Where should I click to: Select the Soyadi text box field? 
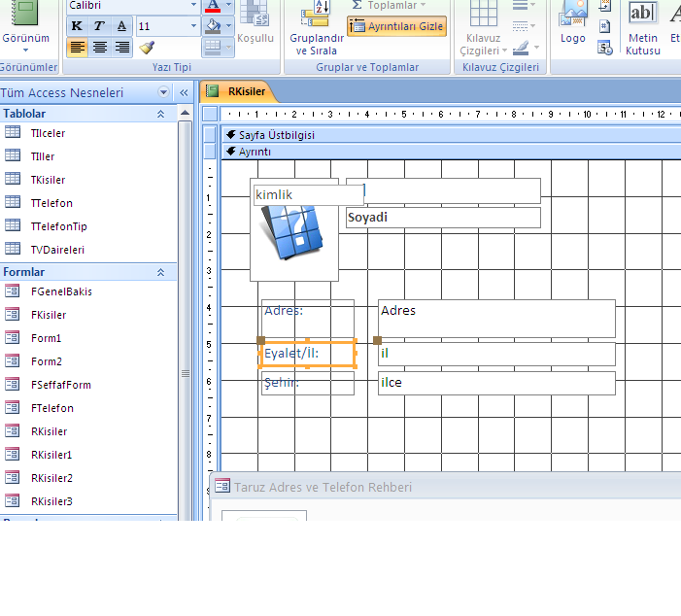[x=443, y=218]
